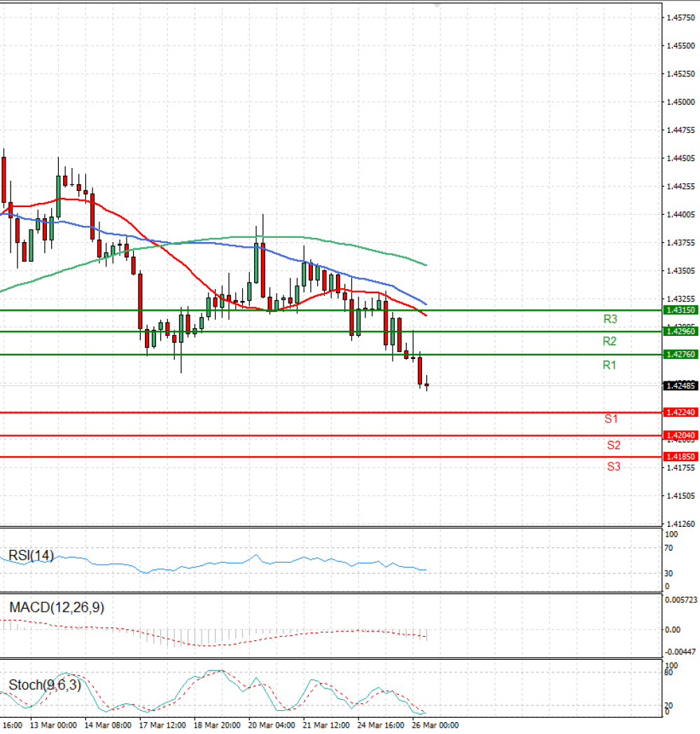Screen dimensions: 700x734
Task: Select the 1.42760 green price tag
Action: 681,354
